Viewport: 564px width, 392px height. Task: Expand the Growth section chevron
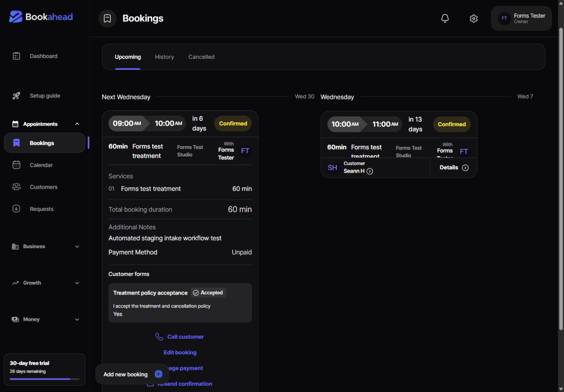pos(77,283)
